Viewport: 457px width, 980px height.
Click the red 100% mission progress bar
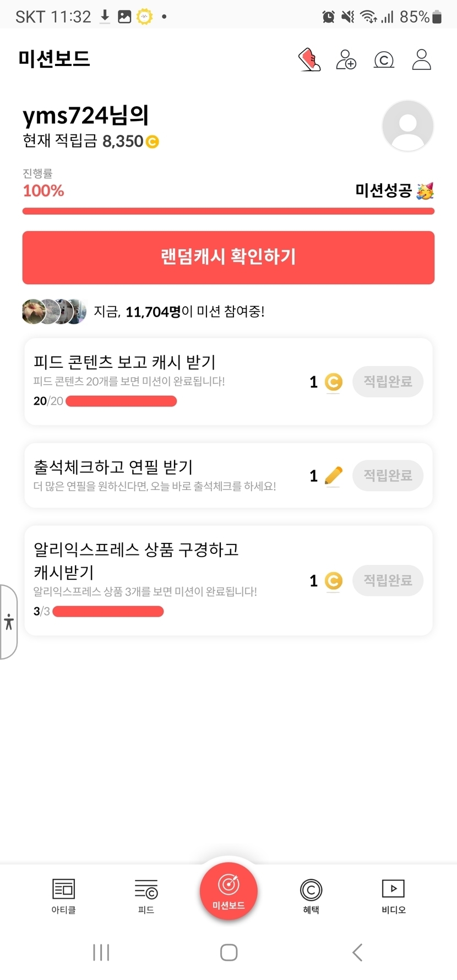[228, 211]
